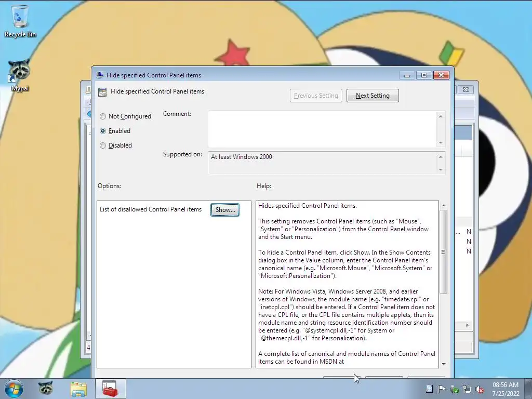The height and width of the screenshot is (399, 532).
Task: Close the background Group Policy window
Action: (x=465, y=89)
